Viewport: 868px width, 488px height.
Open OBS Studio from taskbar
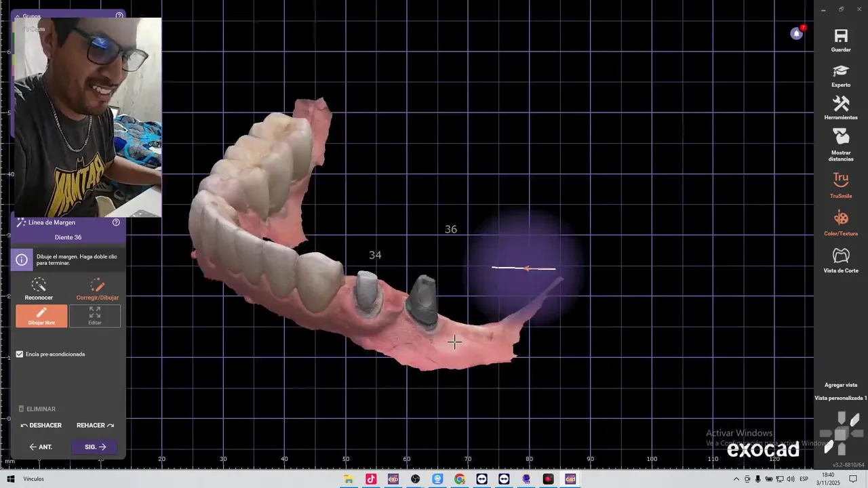[x=415, y=479]
